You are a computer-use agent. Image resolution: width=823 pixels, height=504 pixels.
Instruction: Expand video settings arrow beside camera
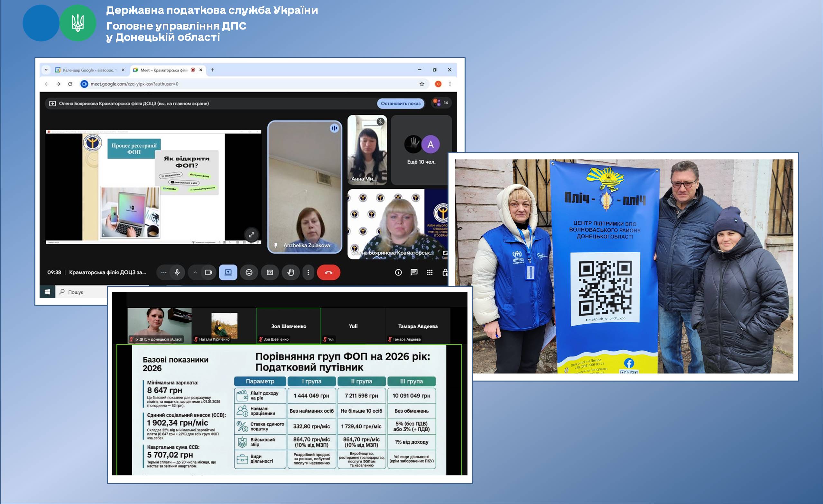coord(195,272)
